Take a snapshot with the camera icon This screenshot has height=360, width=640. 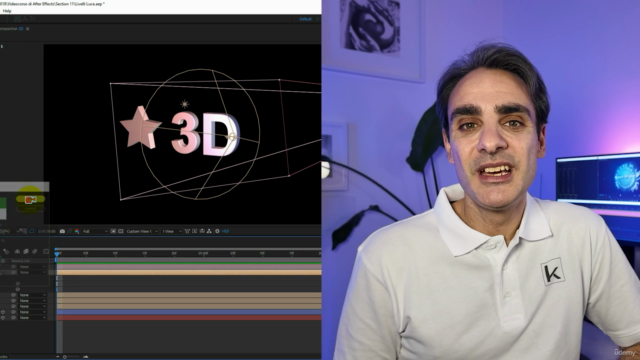pos(62,231)
